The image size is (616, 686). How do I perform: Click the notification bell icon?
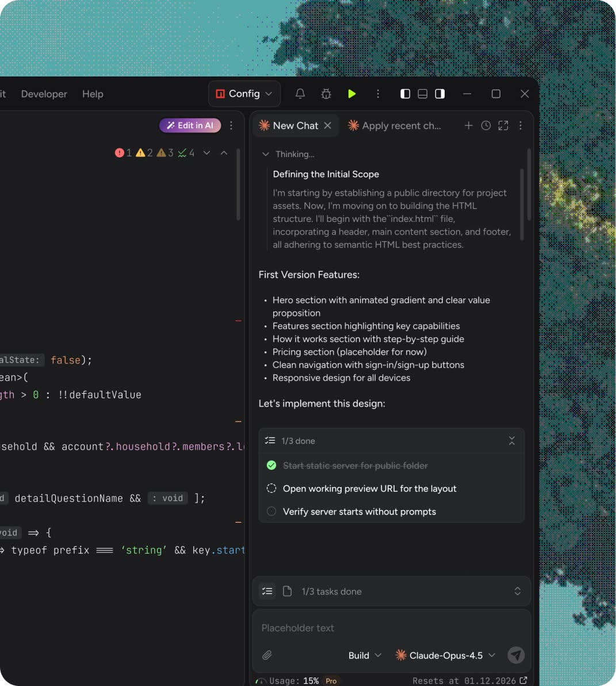point(300,94)
